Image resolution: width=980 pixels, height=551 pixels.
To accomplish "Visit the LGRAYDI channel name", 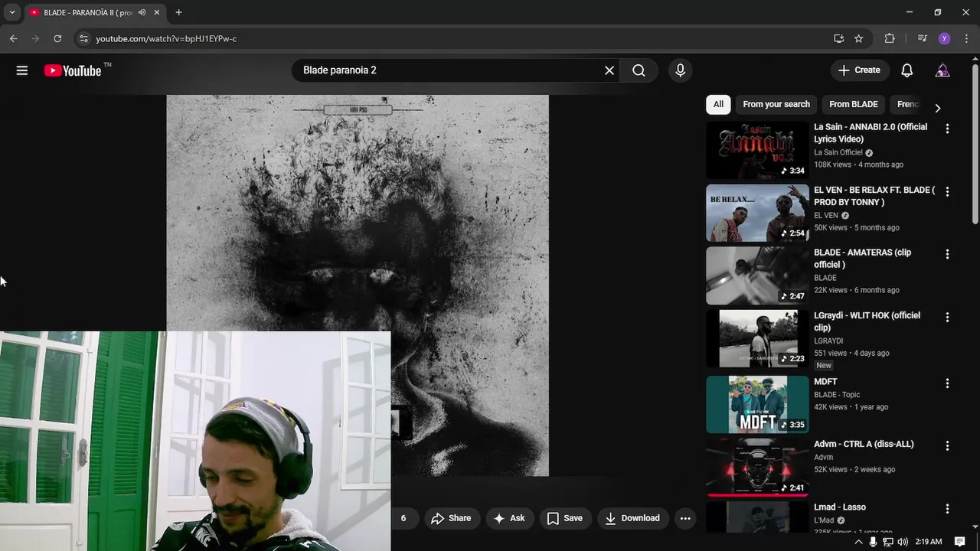I will (x=828, y=341).
